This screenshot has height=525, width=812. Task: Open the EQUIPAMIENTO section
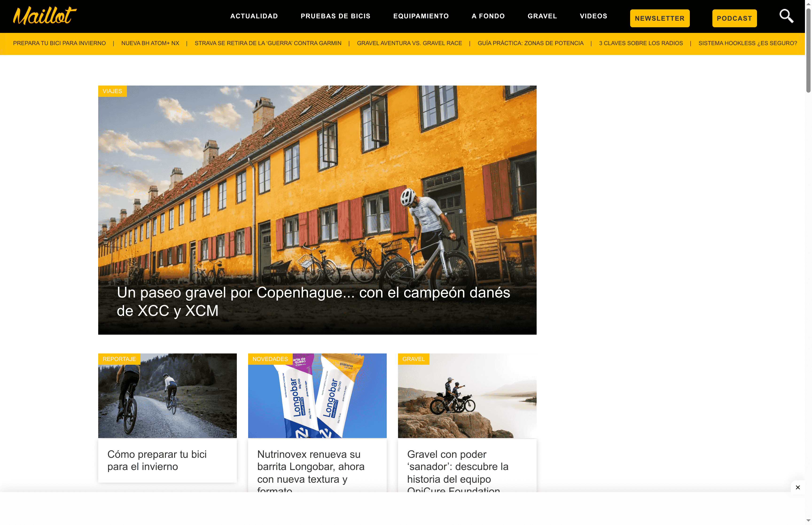point(421,16)
